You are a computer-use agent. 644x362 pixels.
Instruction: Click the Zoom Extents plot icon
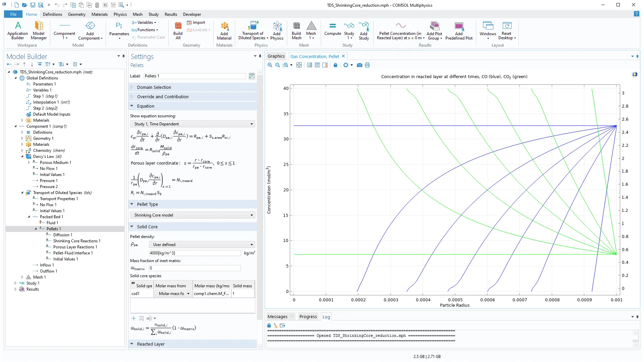[x=299, y=65]
